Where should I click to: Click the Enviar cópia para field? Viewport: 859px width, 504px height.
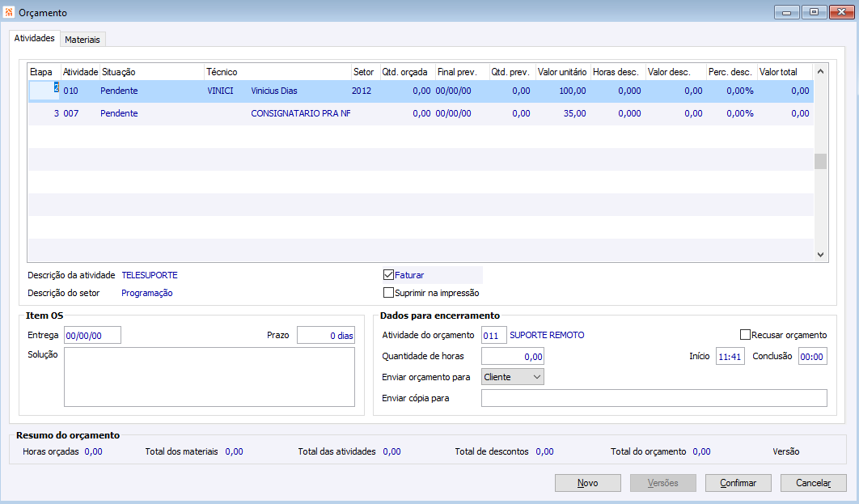tap(654, 398)
